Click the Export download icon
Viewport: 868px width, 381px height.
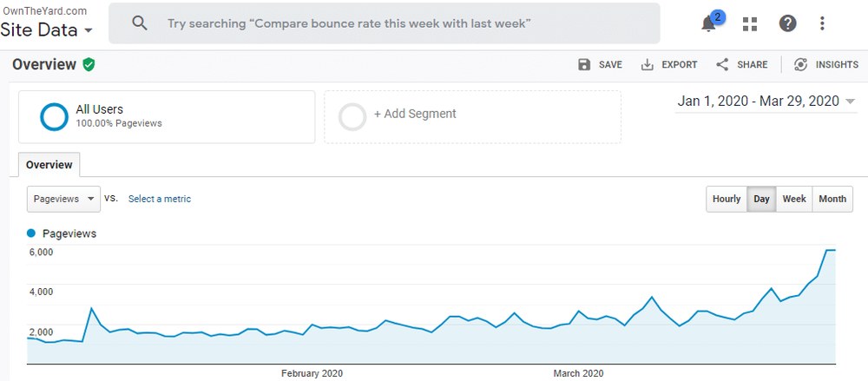coord(648,65)
